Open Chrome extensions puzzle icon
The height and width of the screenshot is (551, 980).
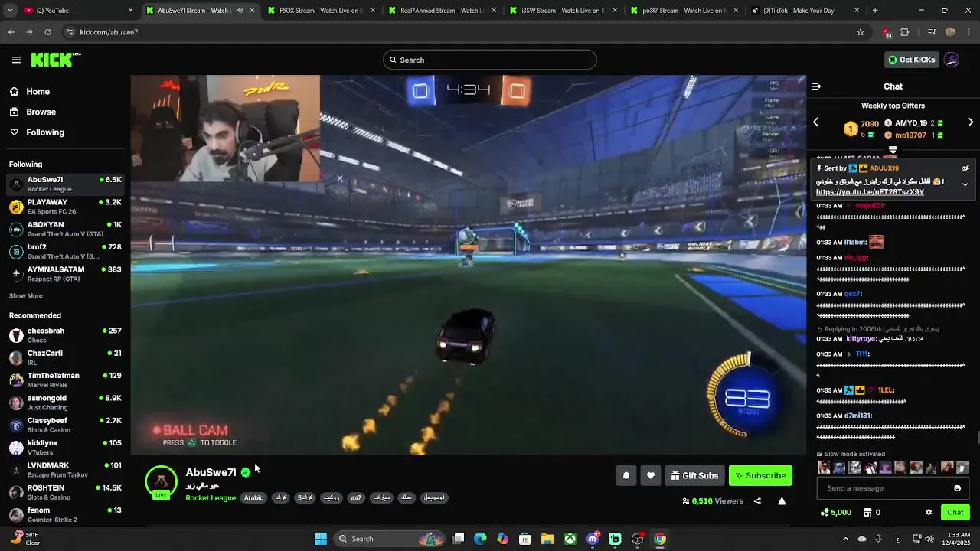click(x=905, y=32)
